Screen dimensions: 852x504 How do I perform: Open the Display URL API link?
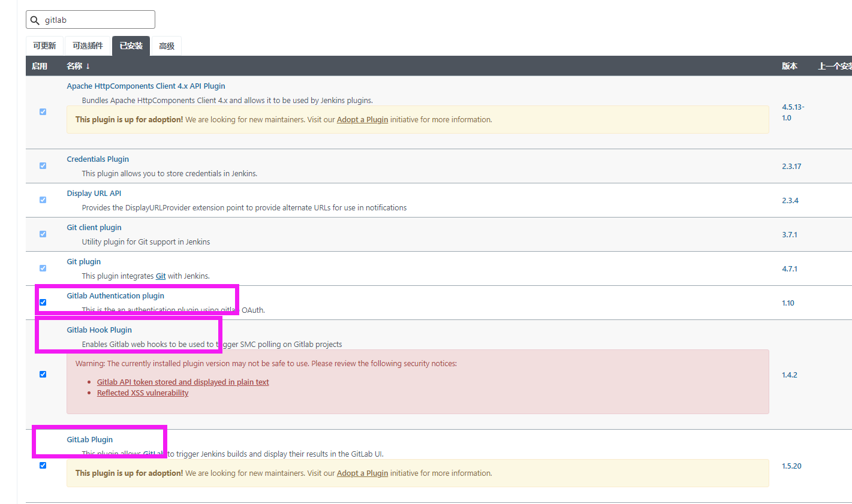pyautogui.click(x=94, y=194)
